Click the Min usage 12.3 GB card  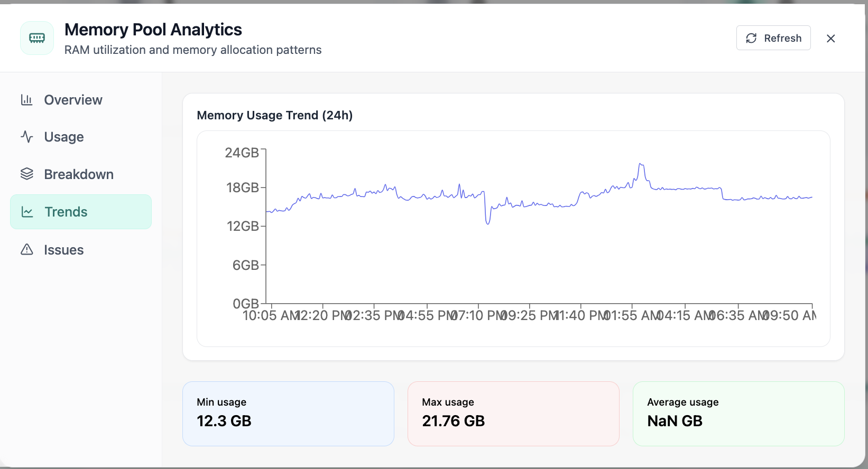pos(288,414)
